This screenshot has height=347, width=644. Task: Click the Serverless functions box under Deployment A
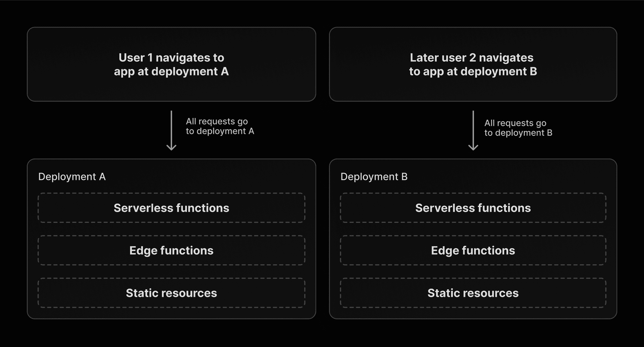point(172,208)
